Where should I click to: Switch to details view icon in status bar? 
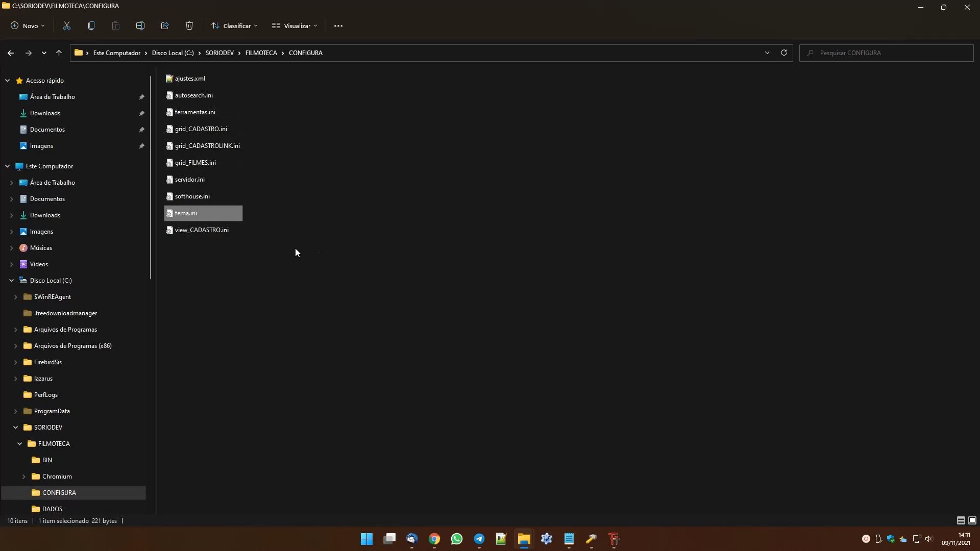point(961,520)
